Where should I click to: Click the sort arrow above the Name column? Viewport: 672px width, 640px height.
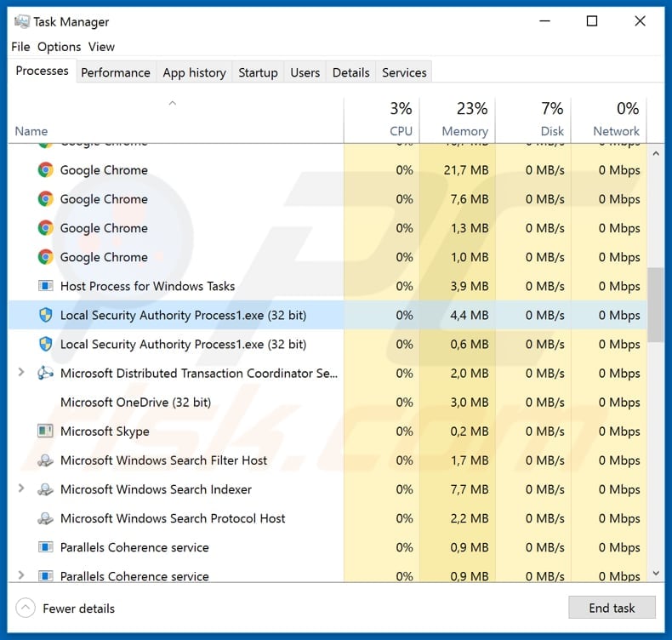tap(173, 103)
